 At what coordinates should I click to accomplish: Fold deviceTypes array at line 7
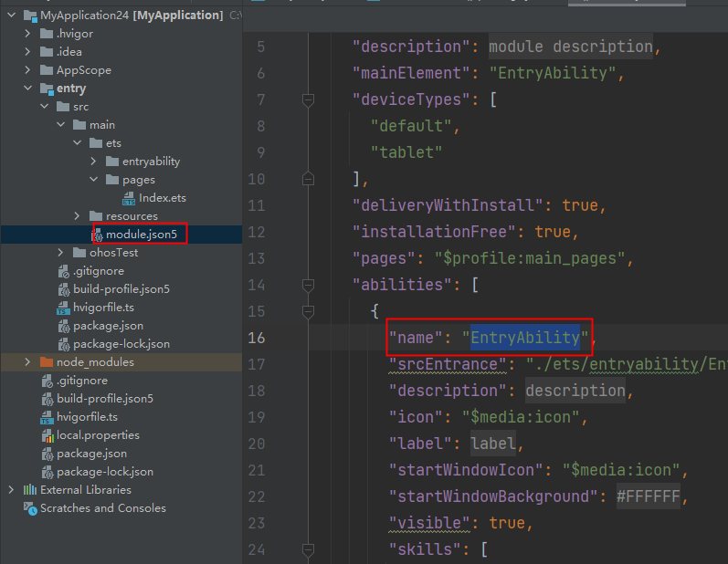[x=308, y=99]
